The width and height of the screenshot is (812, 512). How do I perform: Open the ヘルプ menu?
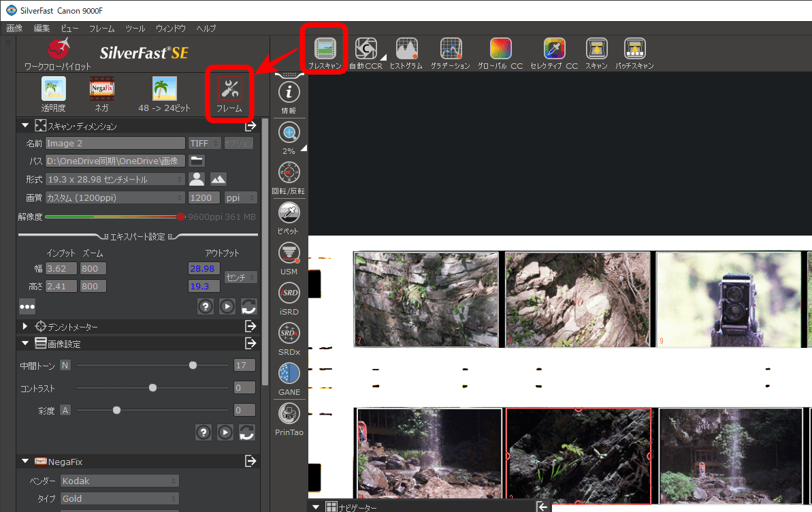(206, 29)
